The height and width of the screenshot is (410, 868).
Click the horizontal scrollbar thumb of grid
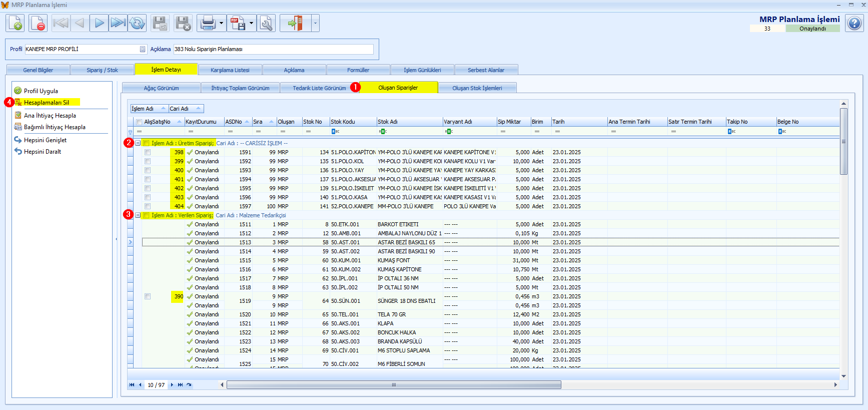[x=394, y=385]
